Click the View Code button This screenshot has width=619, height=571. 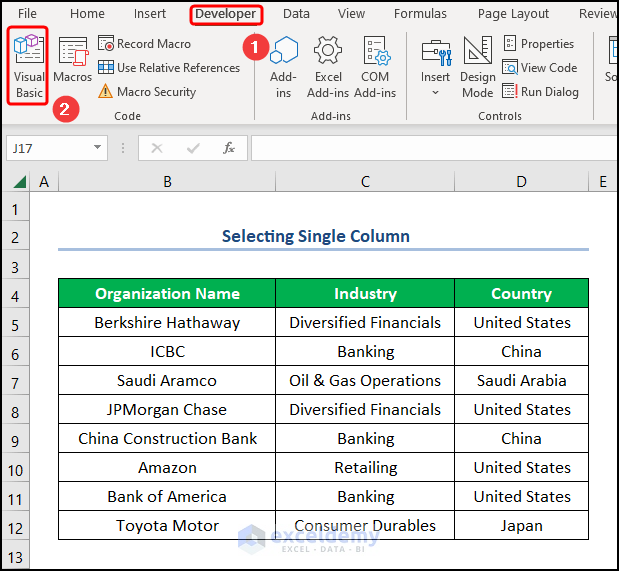539,68
